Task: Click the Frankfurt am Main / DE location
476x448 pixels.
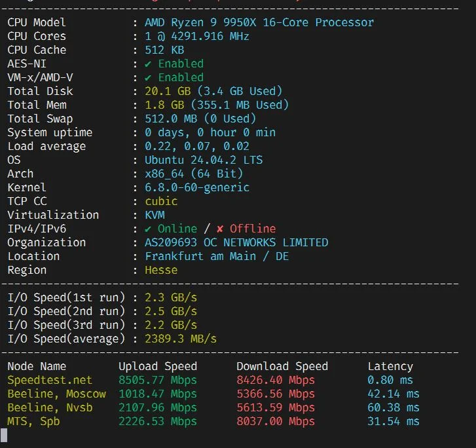Action: pos(217,257)
